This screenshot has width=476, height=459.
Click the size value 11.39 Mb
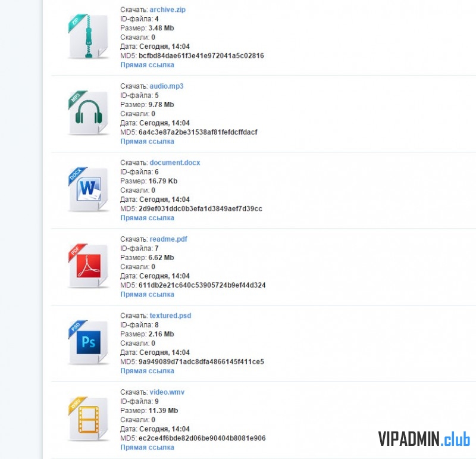pos(163,411)
